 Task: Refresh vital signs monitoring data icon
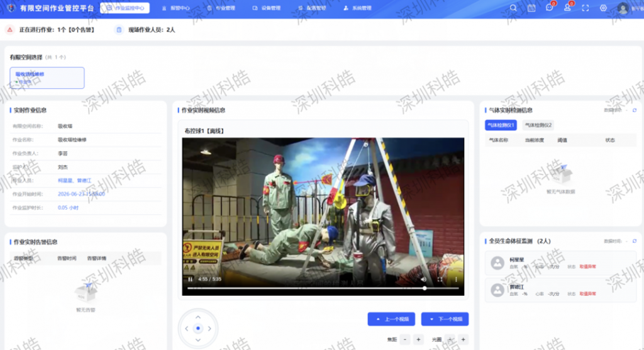coord(635,241)
